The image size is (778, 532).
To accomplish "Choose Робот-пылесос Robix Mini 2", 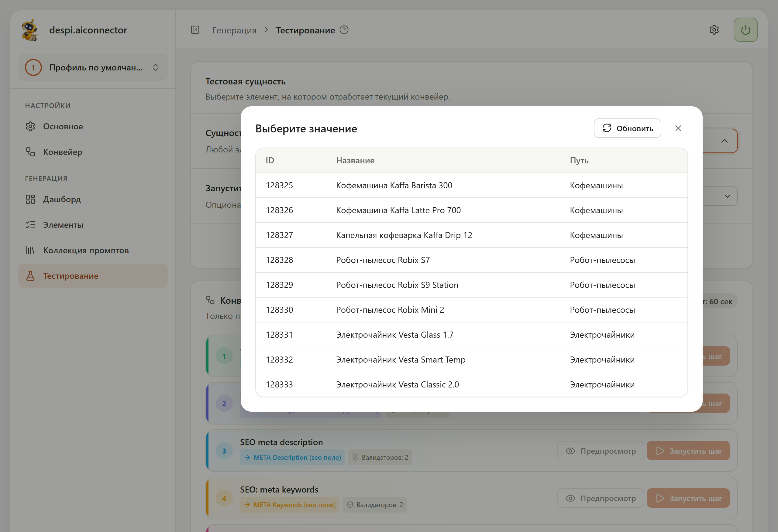I will tap(471, 310).
